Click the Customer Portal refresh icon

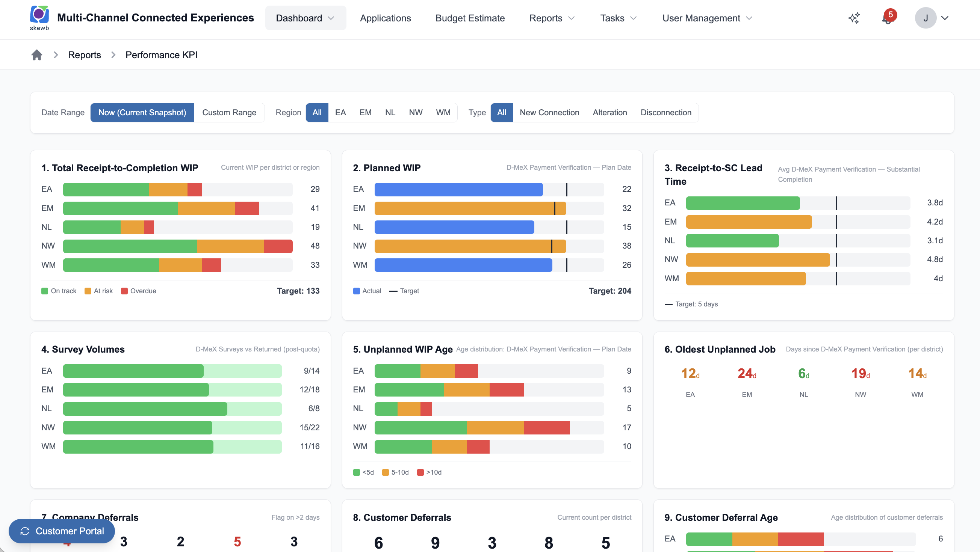coord(25,531)
